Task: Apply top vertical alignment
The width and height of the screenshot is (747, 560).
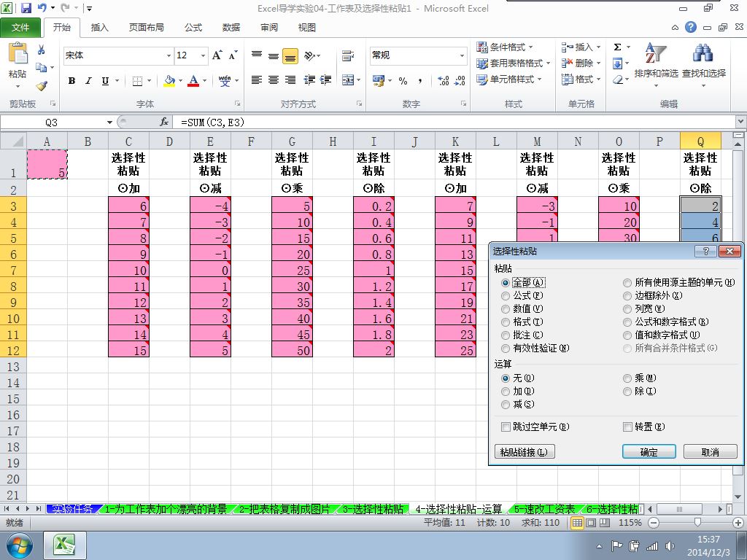Action: tap(257, 55)
